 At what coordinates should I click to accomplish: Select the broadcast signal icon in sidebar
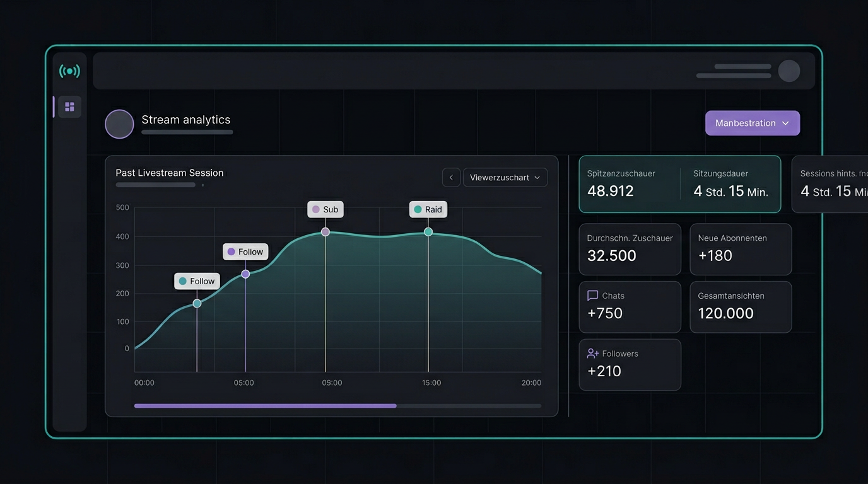[x=69, y=71]
